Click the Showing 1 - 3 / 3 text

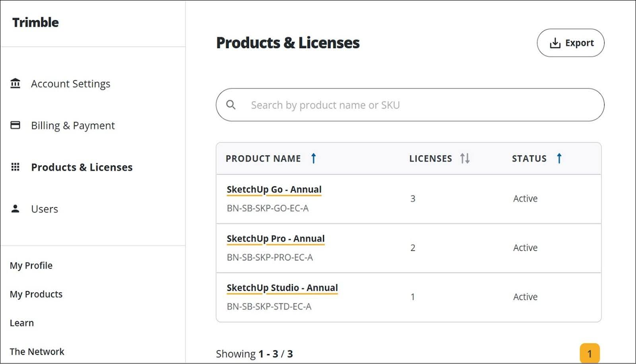[x=254, y=354]
